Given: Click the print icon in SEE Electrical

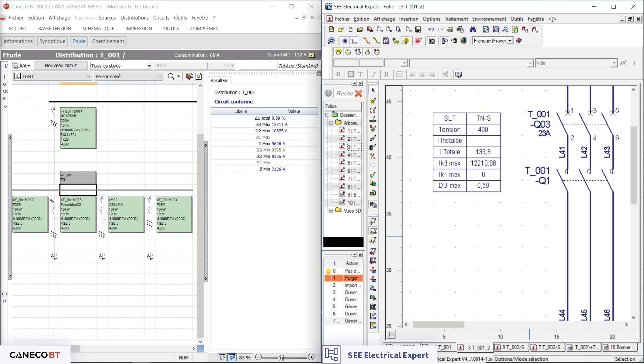Looking at the screenshot, I should (450, 30).
